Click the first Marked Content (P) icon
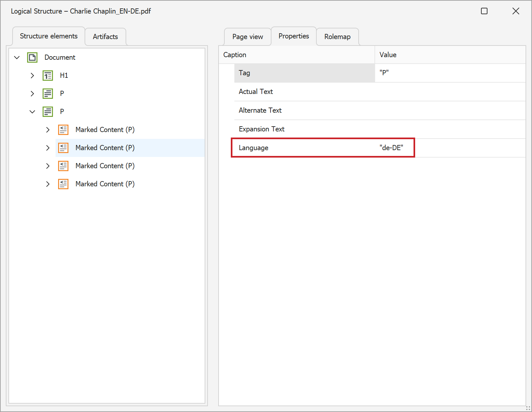 [x=63, y=130]
